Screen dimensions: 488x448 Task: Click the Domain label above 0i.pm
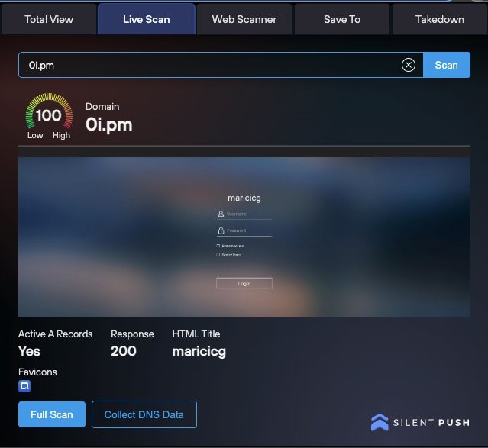102,106
